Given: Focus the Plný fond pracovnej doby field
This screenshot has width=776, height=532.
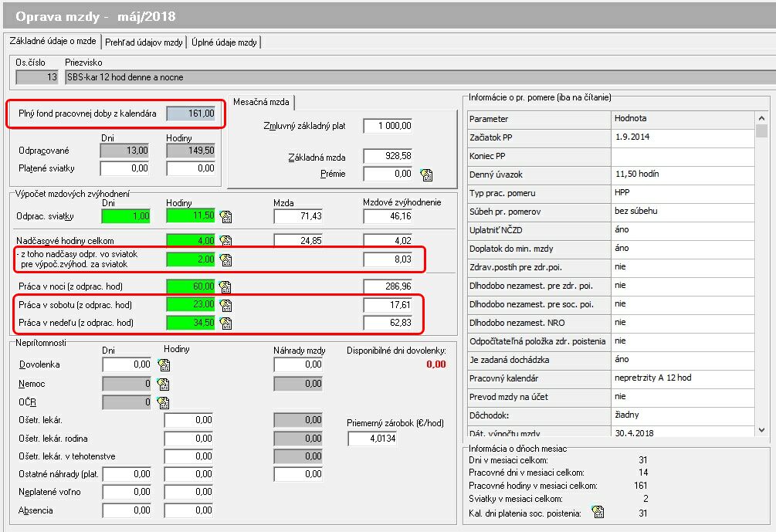Looking at the screenshot, I should coord(191,114).
